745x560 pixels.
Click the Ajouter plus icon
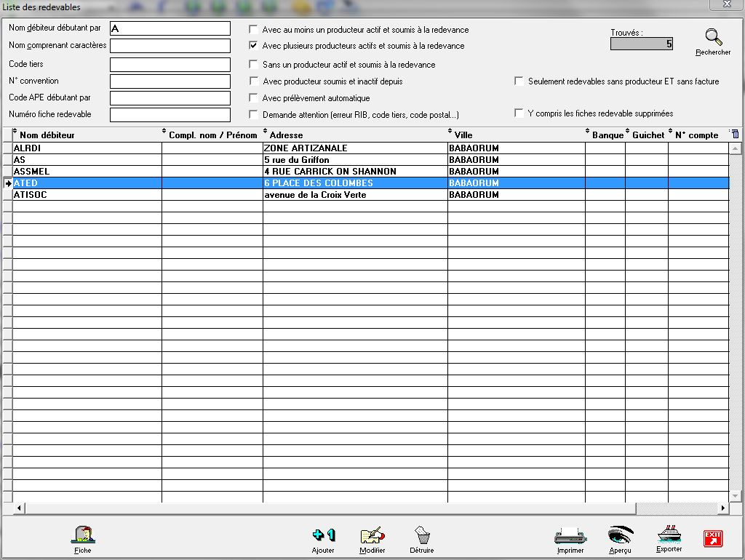click(x=323, y=536)
